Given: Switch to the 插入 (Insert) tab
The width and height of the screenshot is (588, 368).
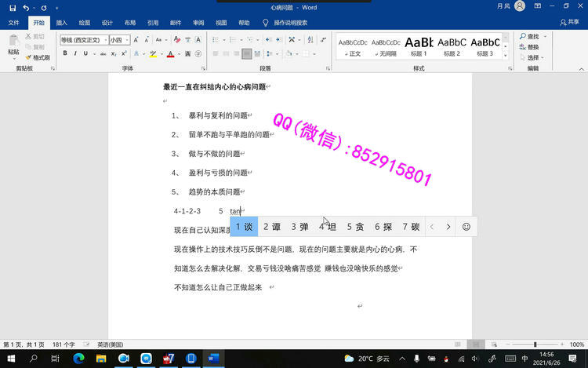Looking at the screenshot, I should point(62,23).
